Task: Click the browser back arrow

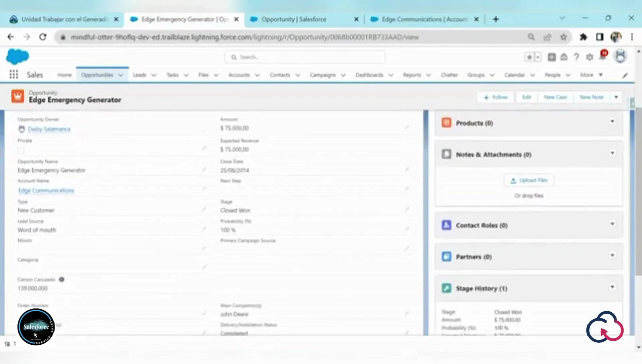Action: [x=11, y=37]
